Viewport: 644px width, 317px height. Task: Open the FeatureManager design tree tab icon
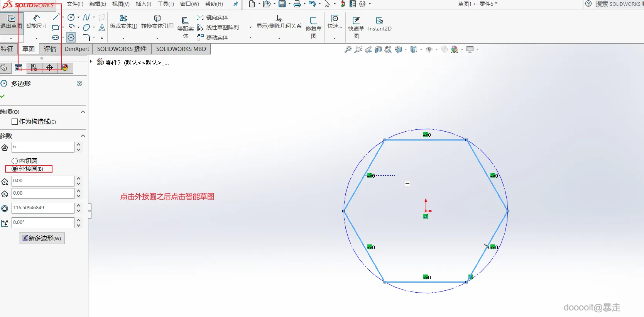(3, 68)
